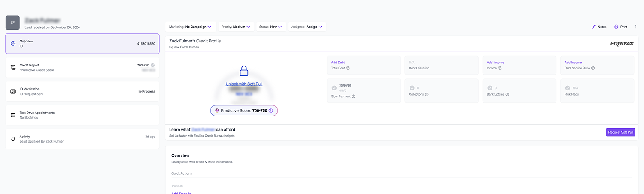Click the Total Debt info icon
Image resolution: width=644 pixels, height=194 pixels.
coord(348,68)
